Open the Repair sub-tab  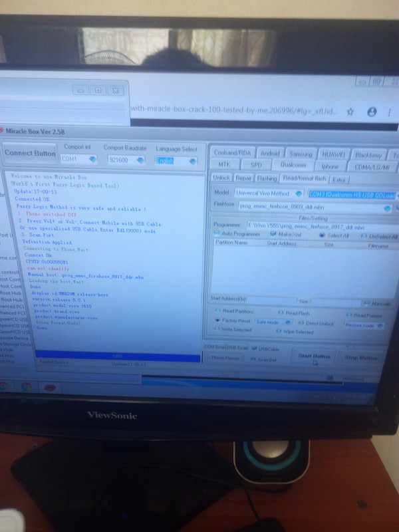click(243, 178)
